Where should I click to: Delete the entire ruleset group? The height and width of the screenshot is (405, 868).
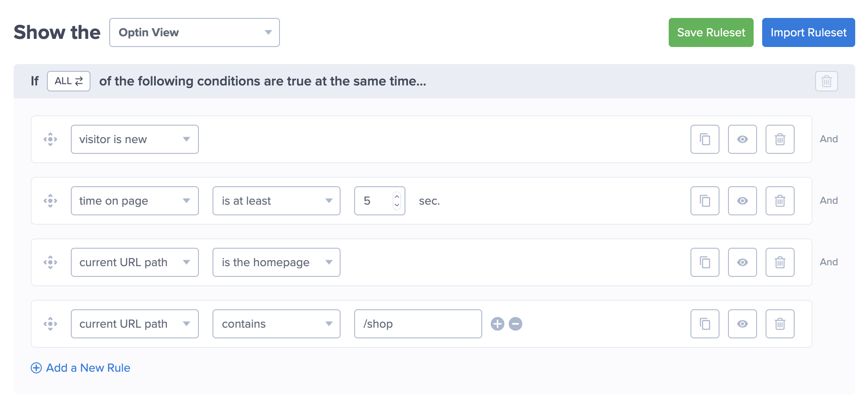(x=826, y=81)
